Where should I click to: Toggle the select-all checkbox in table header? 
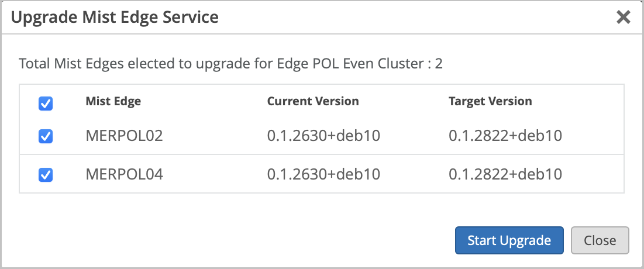pyautogui.click(x=46, y=104)
